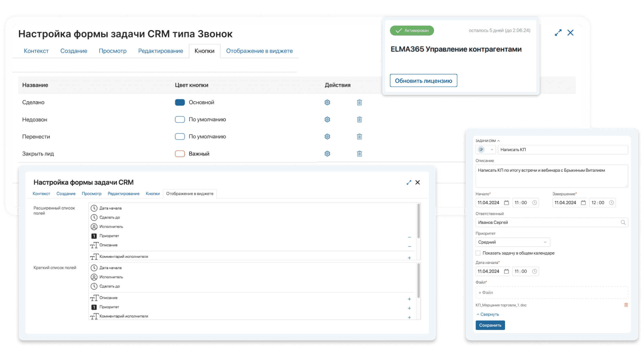This screenshot has height=357, width=644.
Task: Delete the Перенести button row
Action: pyautogui.click(x=359, y=137)
